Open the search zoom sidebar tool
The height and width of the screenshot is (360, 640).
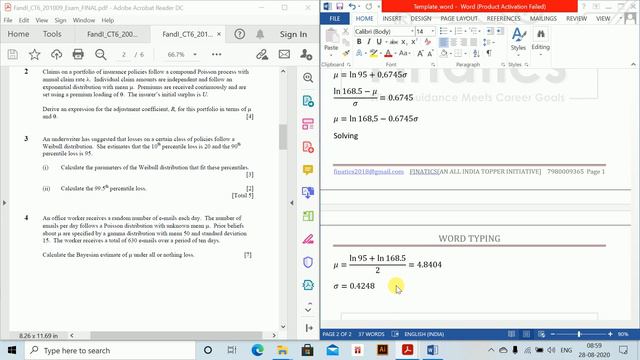[308, 78]
